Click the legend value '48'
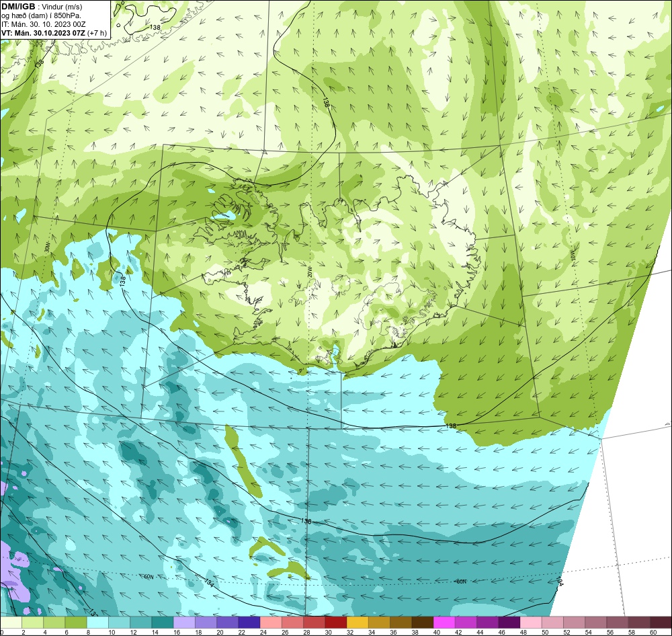Image resolution: width=672 pixels, height=636 pixels. pyautogui.click(x=523, y=632)
